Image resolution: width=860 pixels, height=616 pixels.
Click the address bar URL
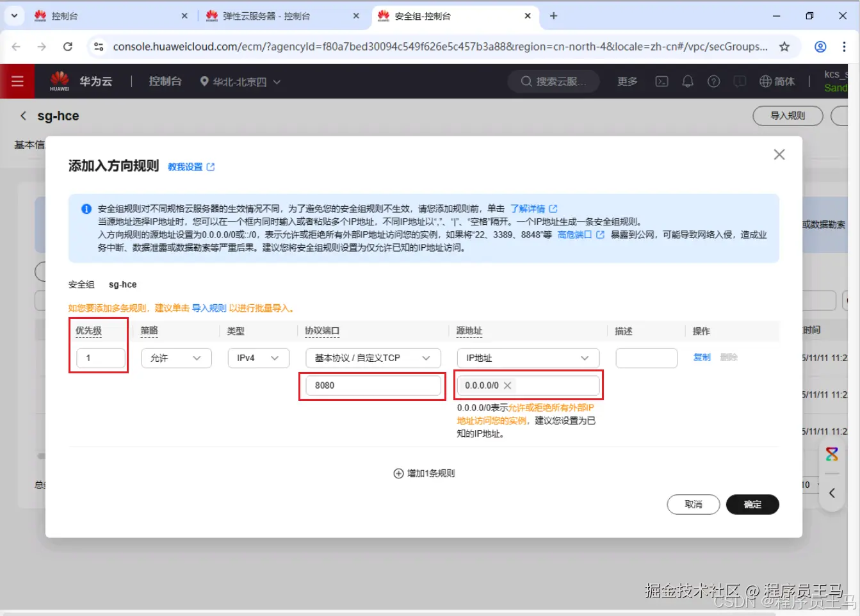(x=440, y=47)
